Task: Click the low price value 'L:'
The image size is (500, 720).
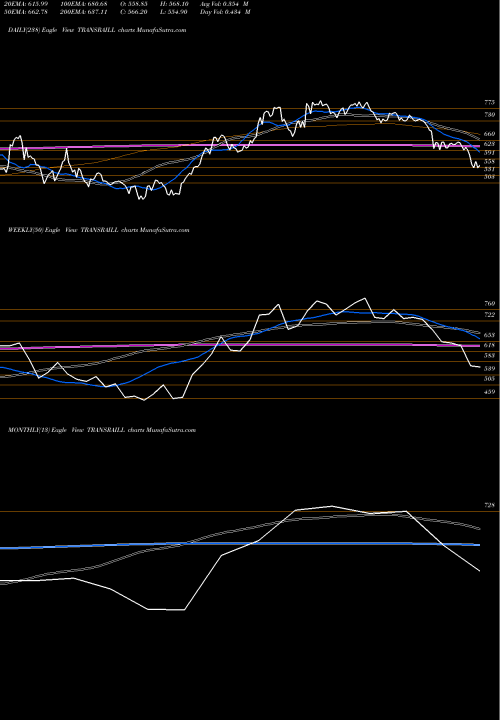Action: (174, 12)
